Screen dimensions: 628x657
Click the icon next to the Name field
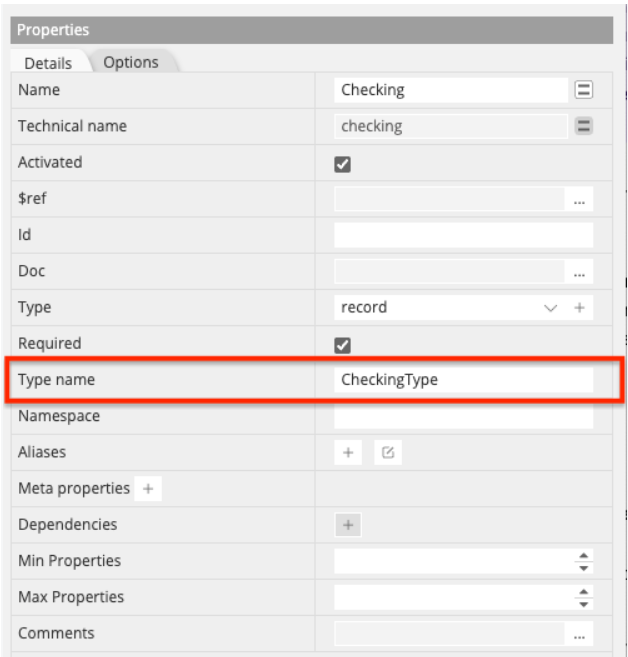coord(584,90)
